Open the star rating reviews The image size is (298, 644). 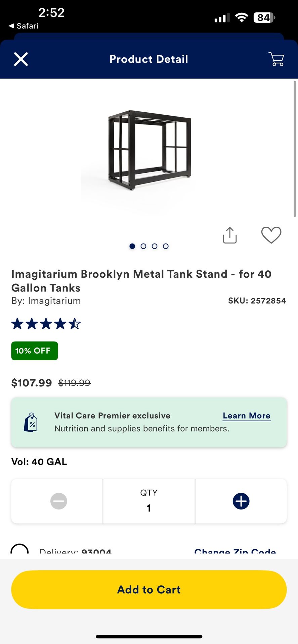click(x=46, y=324)
